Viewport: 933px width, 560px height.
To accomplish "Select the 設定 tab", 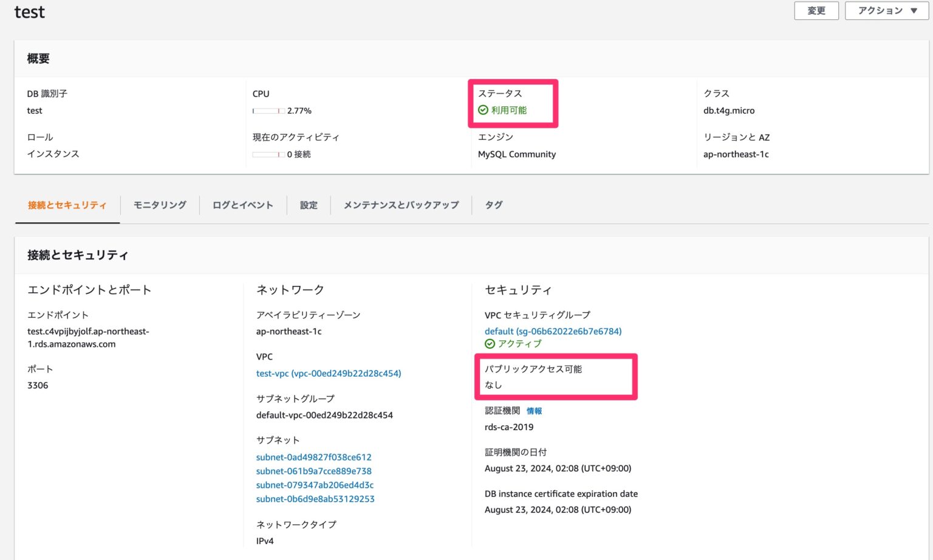I will coord(309,205).
